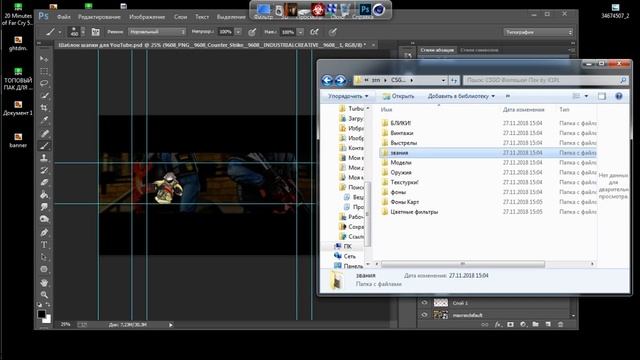
Task: Swap foreground and background colors
Action: (48, 304)
